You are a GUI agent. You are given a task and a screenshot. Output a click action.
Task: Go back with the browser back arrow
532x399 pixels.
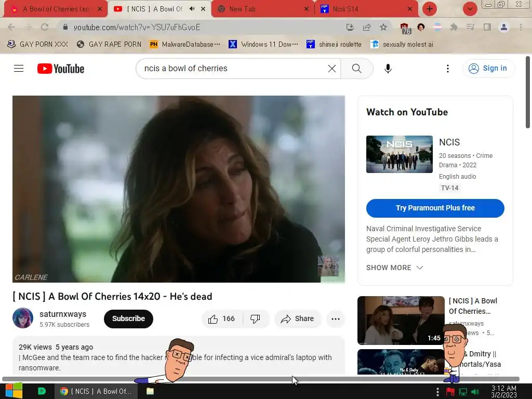coord(11,27)
